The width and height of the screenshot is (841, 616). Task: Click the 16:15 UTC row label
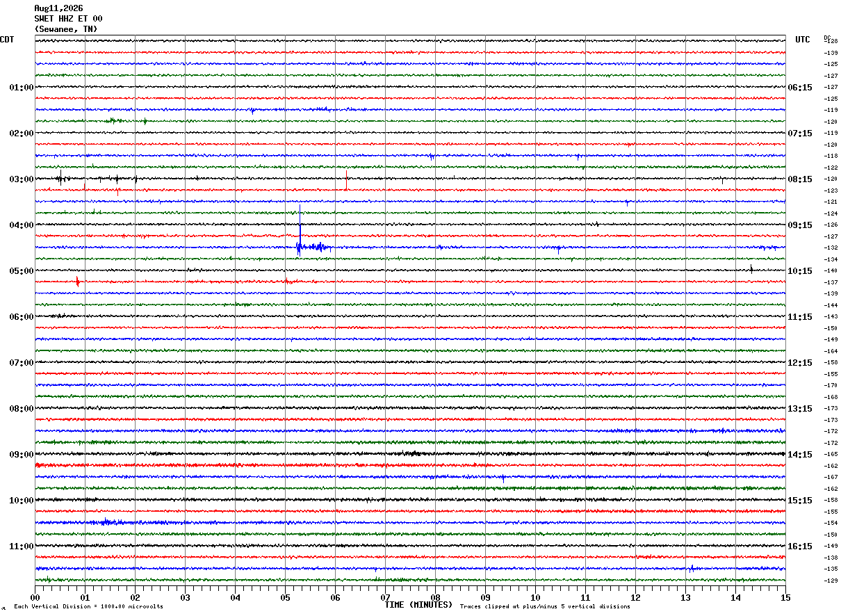pos(800,546)
